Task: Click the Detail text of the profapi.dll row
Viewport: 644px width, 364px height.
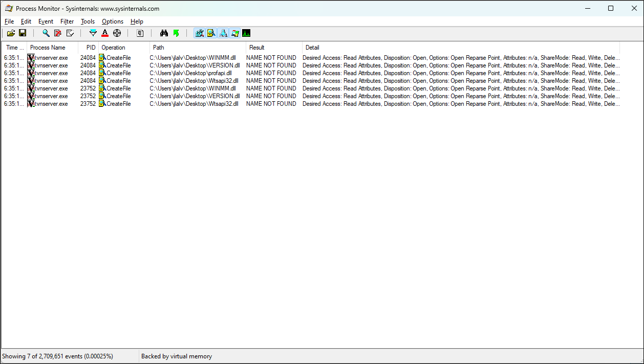Action: point(461,73)
